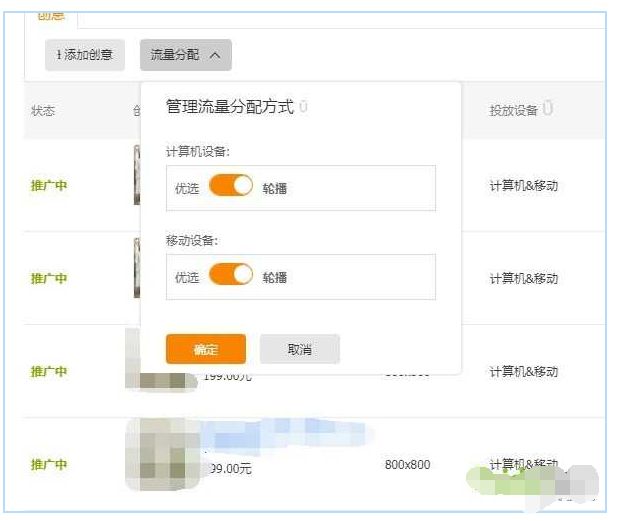This screenshot has width=618, height=521.
Task: Select 优选 label under 计算机设备
Action: [x=187, y=188]
